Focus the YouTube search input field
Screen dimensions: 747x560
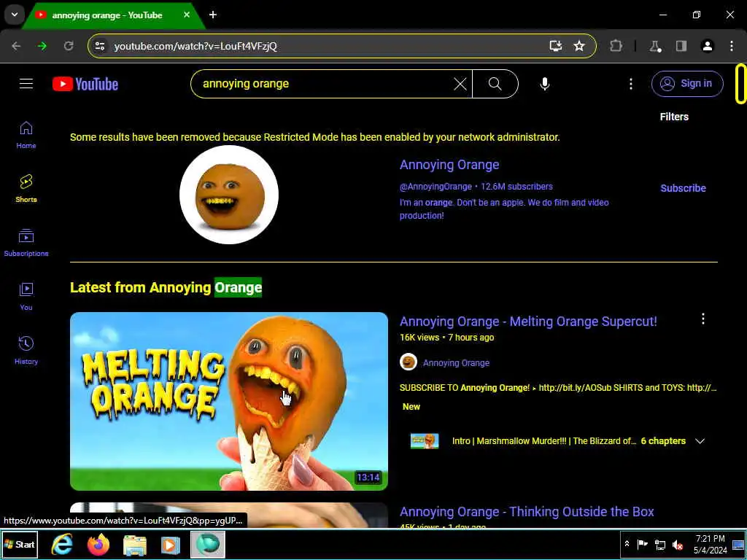tap(324, 84)
